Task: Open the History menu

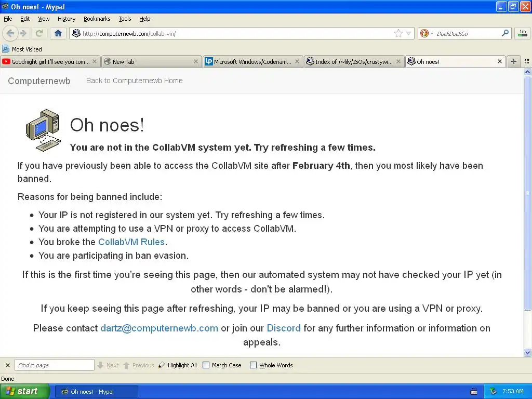Action: pyautogui.click(x=66, y=19)
